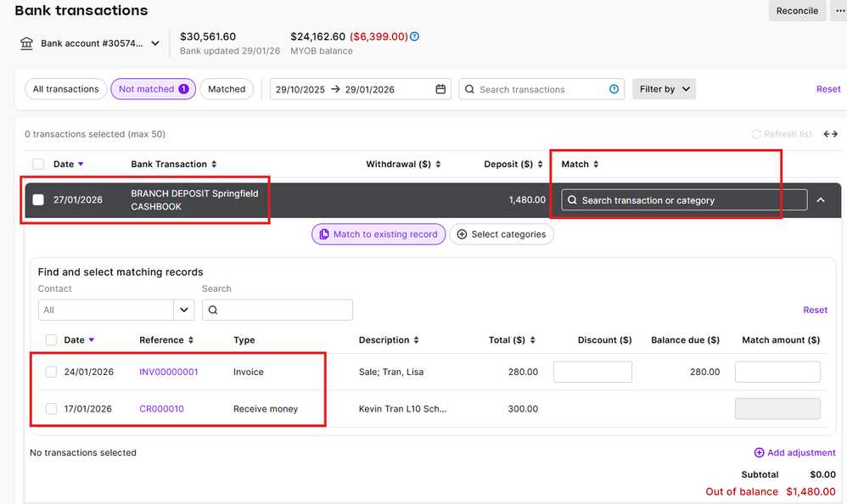
Task: Tick the checkbox for INV00000001 invoice
Action: [52, 372]
